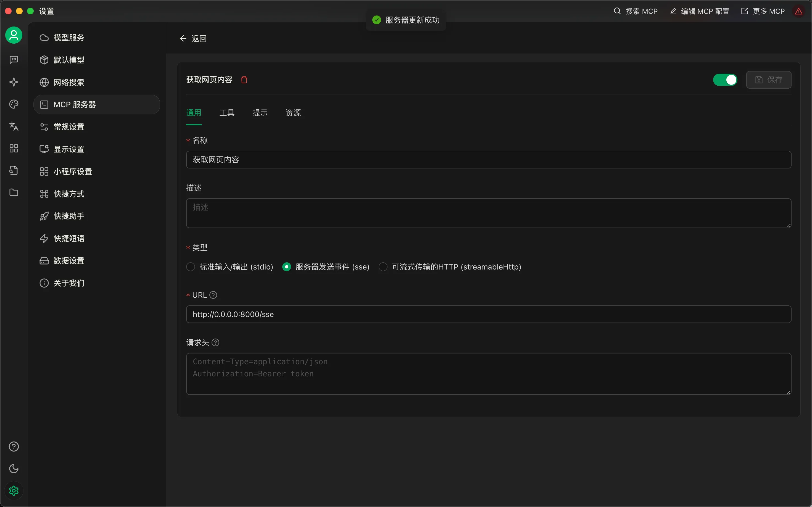The height and width of the screenshot is (507, 812).
Task: Open the chat assistant sidebar icon
Action: click(x=14, y=60)
